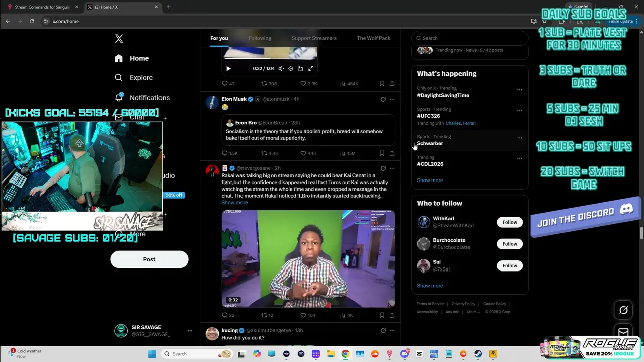The height and width of the screenshot is (362, 644).
Task: Select the For you tab
Action: pos(219,38)
